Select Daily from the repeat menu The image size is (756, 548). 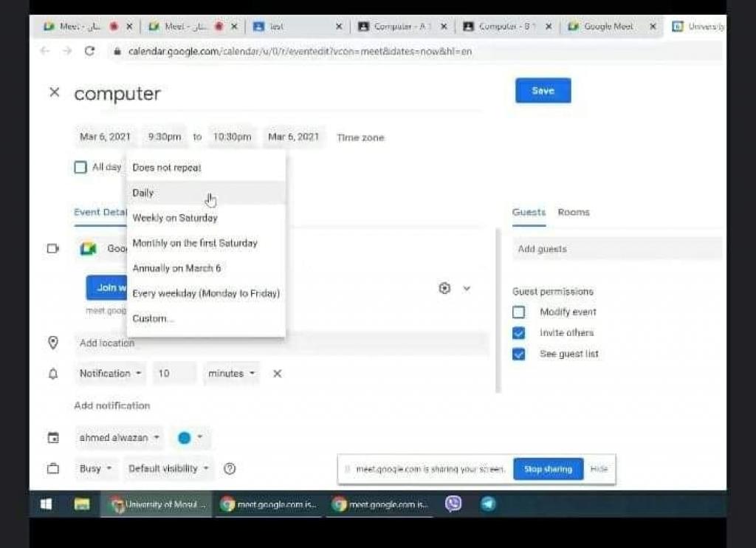143,193
